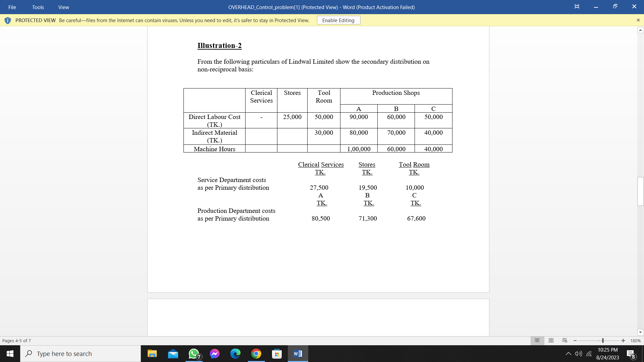The height and width of the screenshot is (362, 644).
Task: Open the View menu
Action: coord(63,7)
